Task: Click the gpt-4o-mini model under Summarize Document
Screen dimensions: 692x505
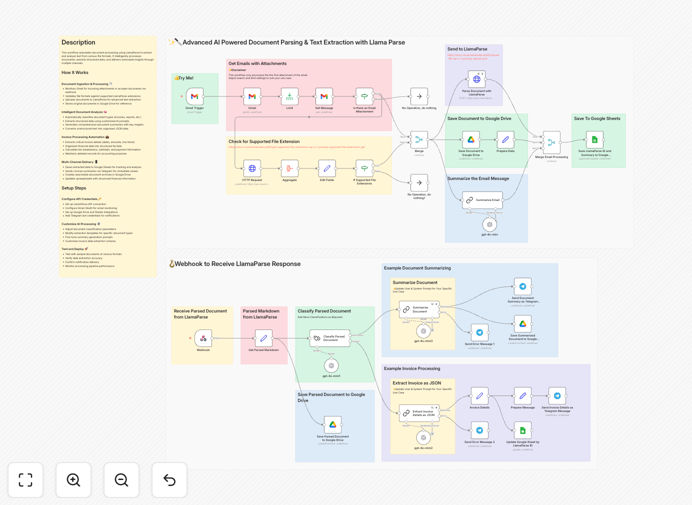Action: [423, 331]
